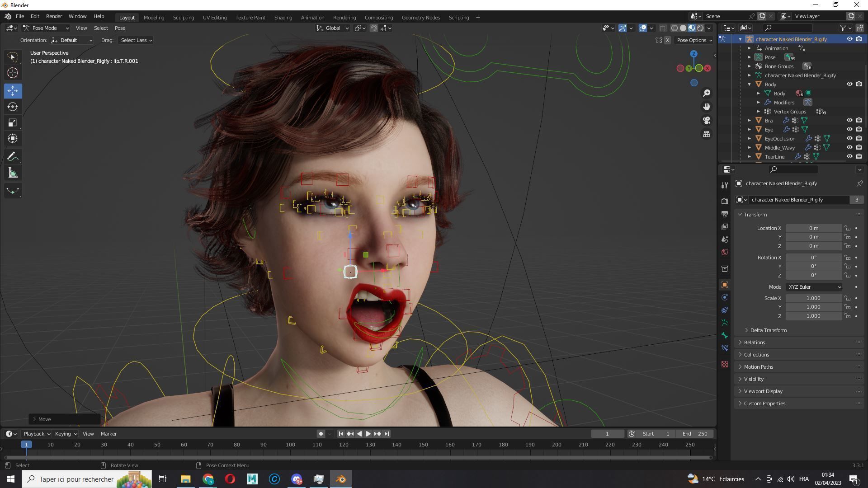Click the Cursor tool icon

coord(13,73)
